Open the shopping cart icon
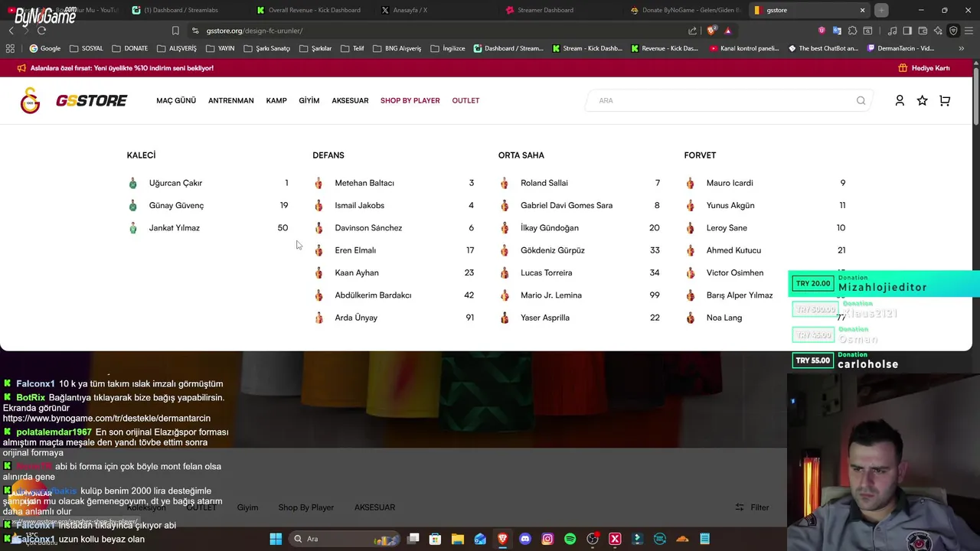 click(945, 100)
